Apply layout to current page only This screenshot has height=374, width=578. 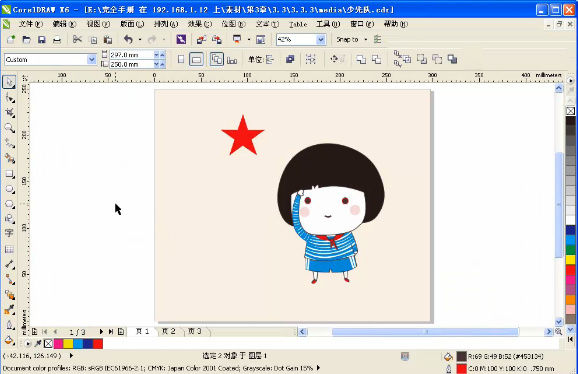[x=232, y=59]
